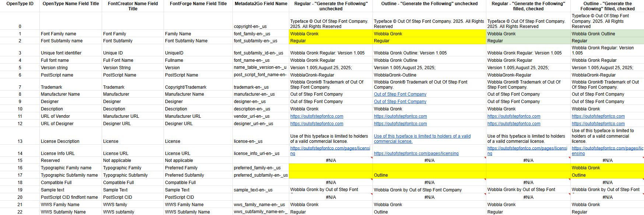This screenshot has height=215, width=644.
Task: Open the Designer URL link under Outline filled, checked
Action: pyautogui.click(x=598, y=124)
